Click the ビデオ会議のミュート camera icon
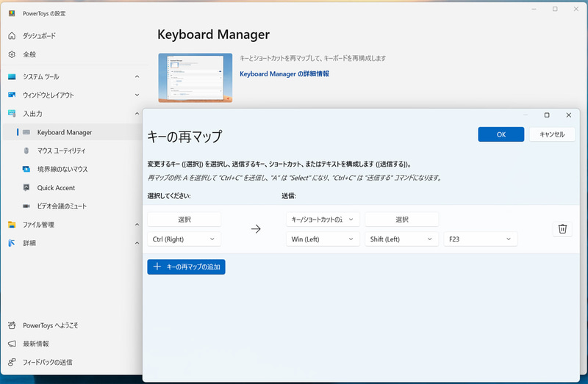The image size is (588, 384). click(x=26, y=206)
